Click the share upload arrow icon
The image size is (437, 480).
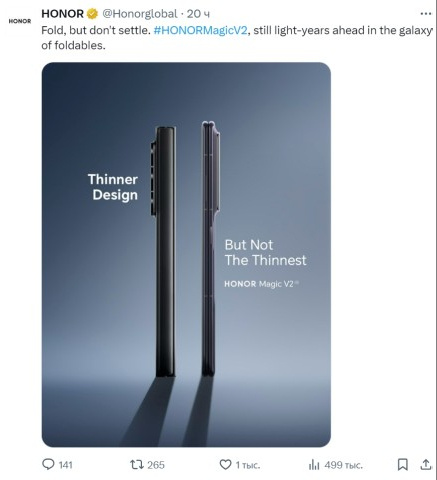click(x=426, y=464)
